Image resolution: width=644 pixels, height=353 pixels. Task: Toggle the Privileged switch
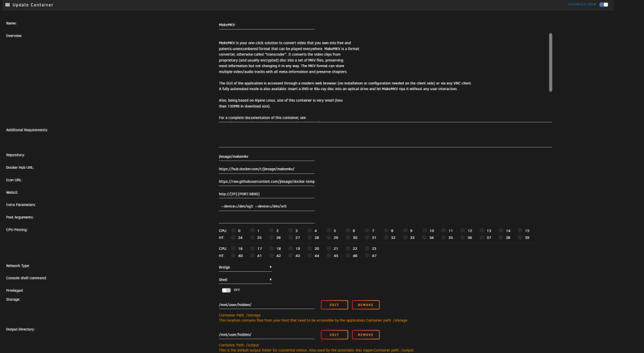click(226, 290)
